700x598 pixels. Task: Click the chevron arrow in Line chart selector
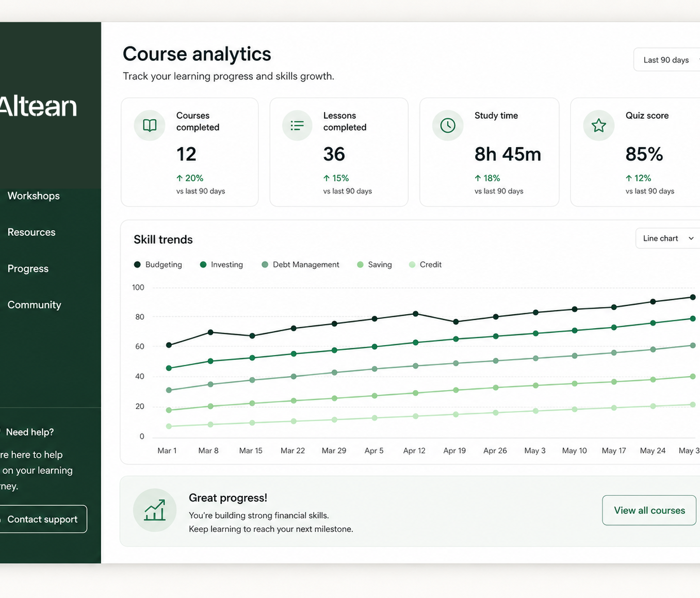coord(691,238)
